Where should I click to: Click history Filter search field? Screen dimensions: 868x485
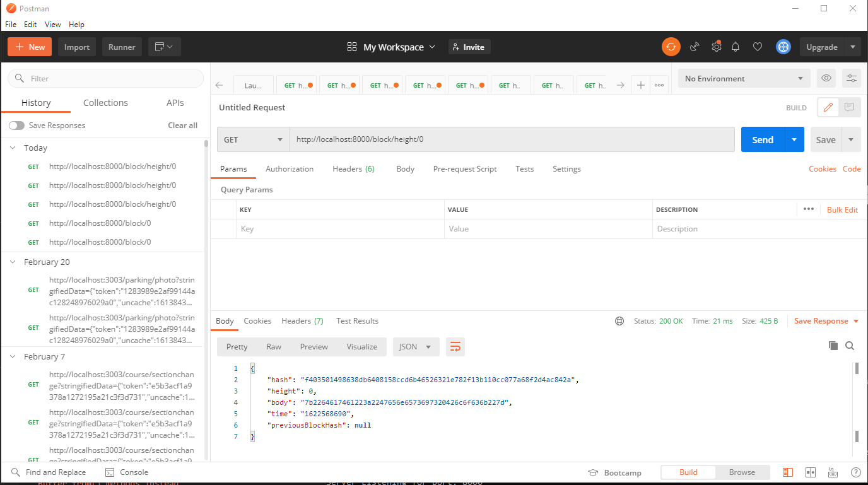[105, 78]
